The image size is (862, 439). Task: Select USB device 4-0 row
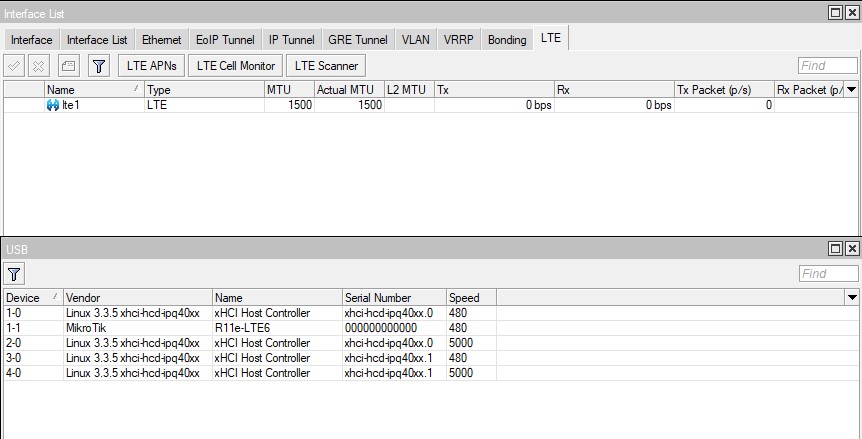430,373
